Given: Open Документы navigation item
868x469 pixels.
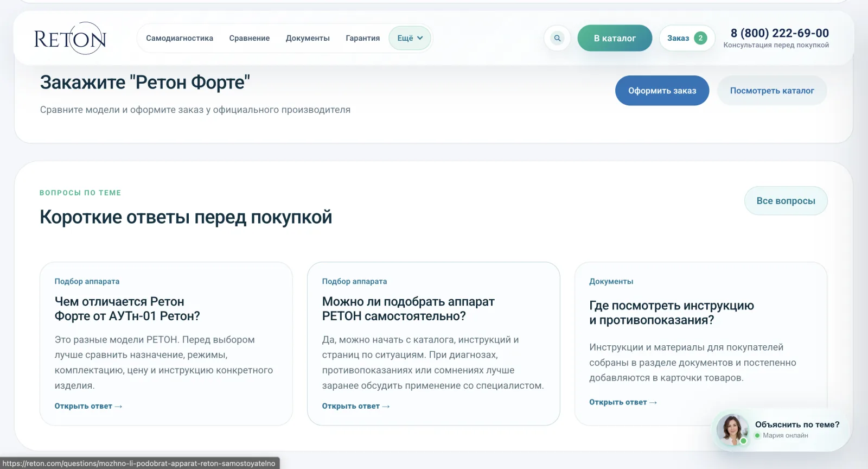Looking at the screenshot, I should pos(308,38).
